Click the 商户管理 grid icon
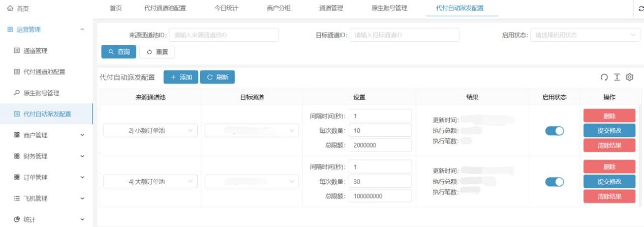 tap(17, 135)
